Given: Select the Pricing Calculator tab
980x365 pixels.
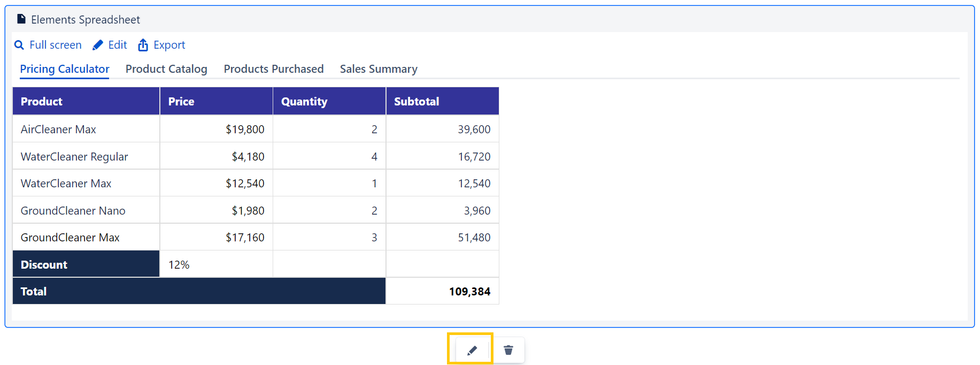Looking at the screenshot, I should point(65,69).
